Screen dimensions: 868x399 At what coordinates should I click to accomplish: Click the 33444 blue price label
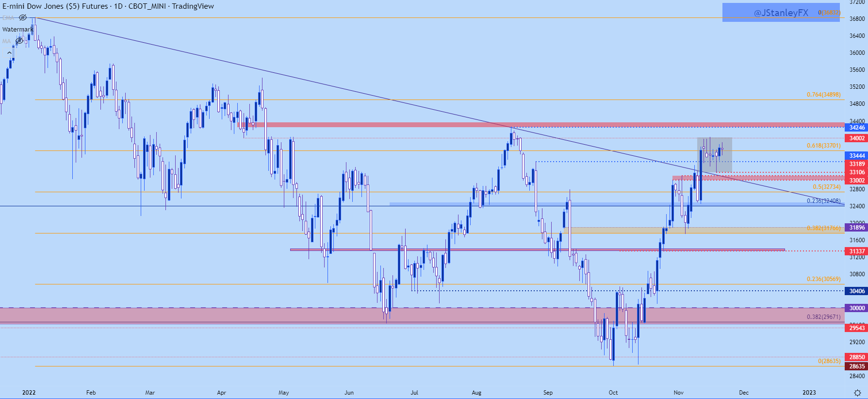[856, 156]
